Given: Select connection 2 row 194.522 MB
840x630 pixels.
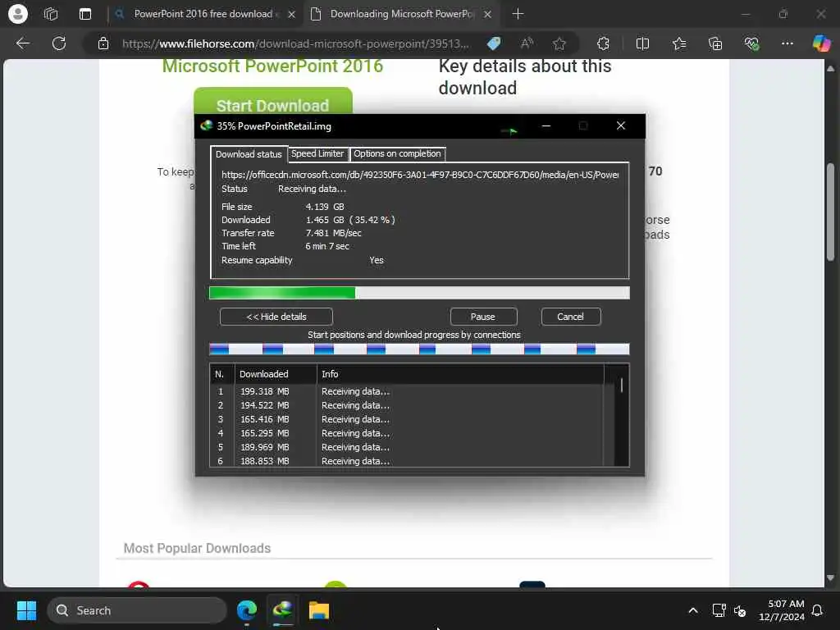Looking at the screenshot, I should coord(407,405).
